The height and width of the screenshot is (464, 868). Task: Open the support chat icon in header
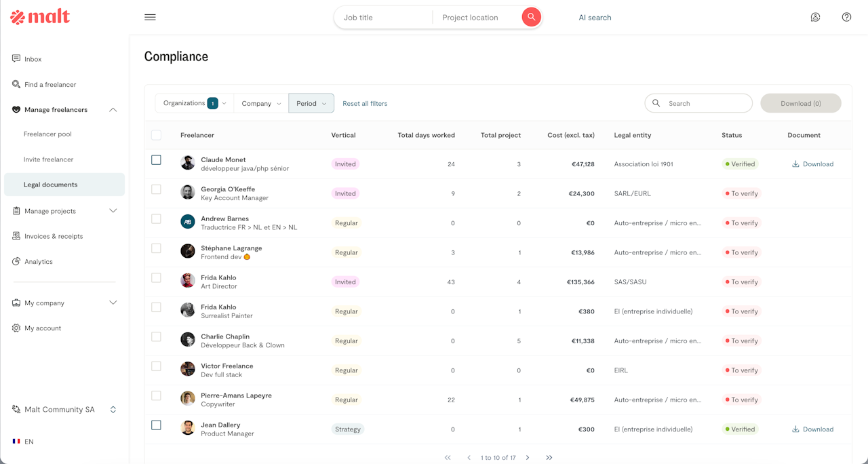click(815, 18)
